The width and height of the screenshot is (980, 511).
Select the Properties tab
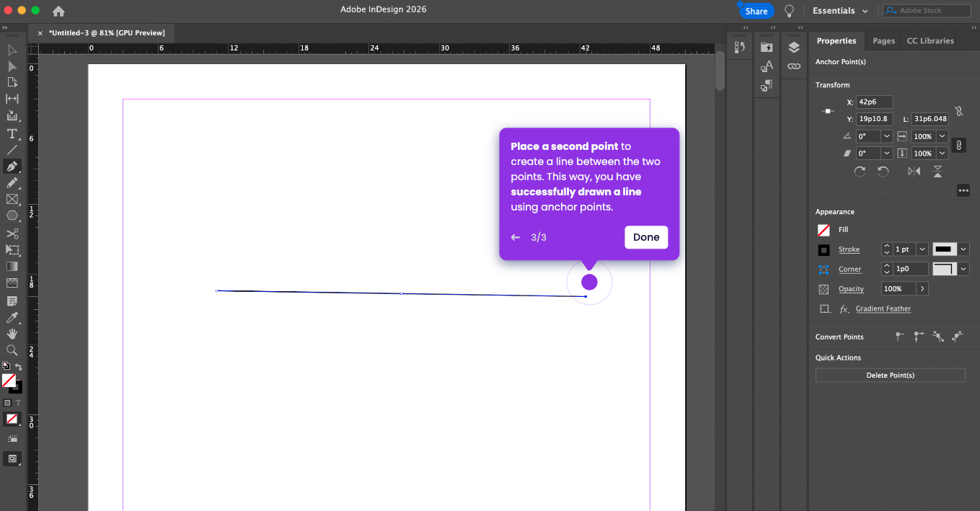coord(836,41)
